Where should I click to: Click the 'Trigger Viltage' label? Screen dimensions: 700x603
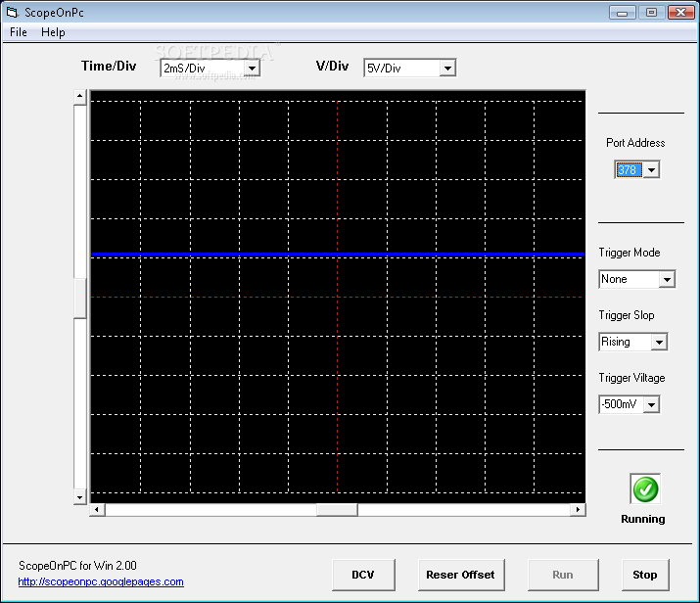(x=632, y=378)
